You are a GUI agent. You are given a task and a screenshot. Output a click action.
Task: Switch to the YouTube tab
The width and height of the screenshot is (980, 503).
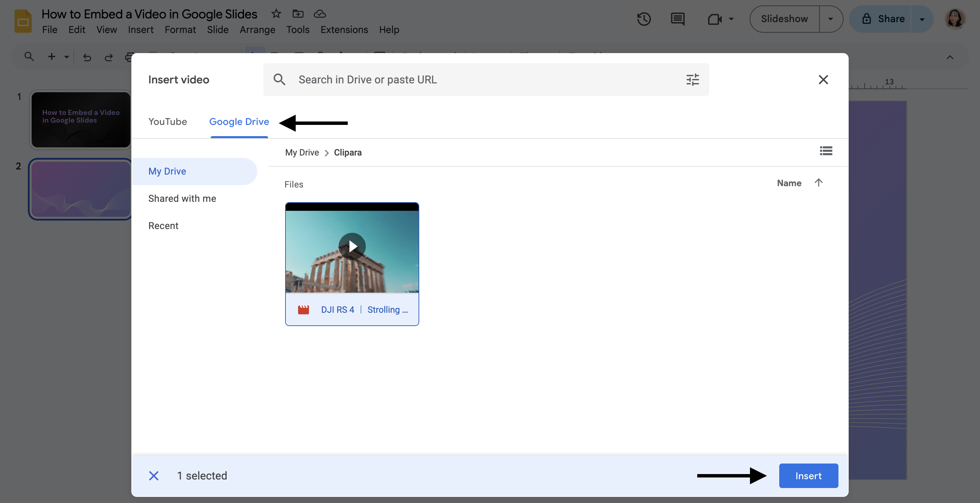point(167,122)
